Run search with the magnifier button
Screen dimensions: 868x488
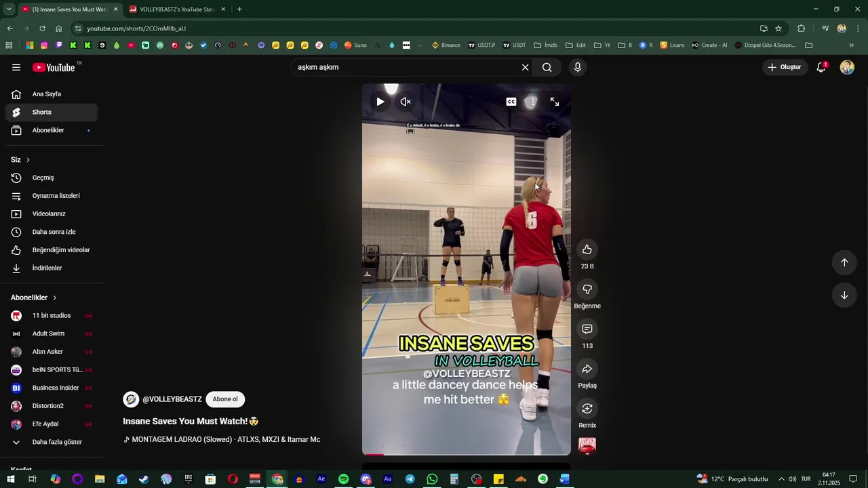[x=547, y=67]
